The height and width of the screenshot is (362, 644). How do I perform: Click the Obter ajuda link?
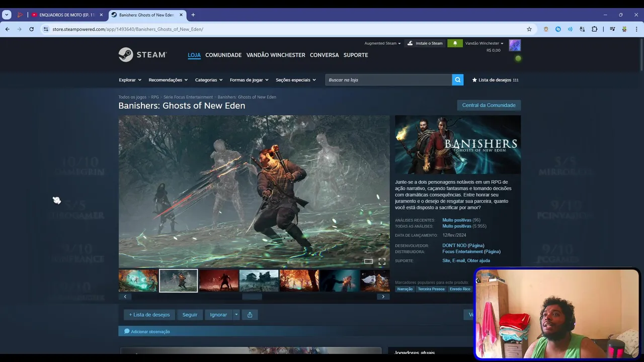(478, 260)
